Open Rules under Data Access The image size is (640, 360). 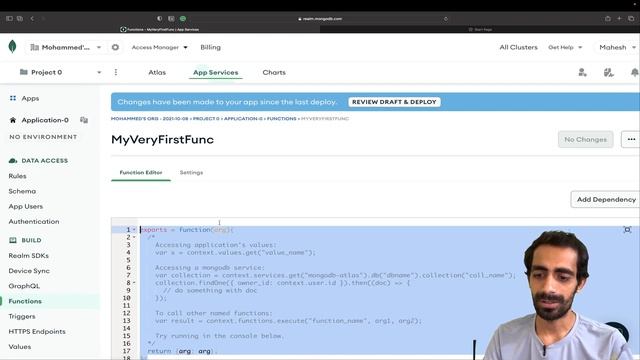click(x=17, y=176)
